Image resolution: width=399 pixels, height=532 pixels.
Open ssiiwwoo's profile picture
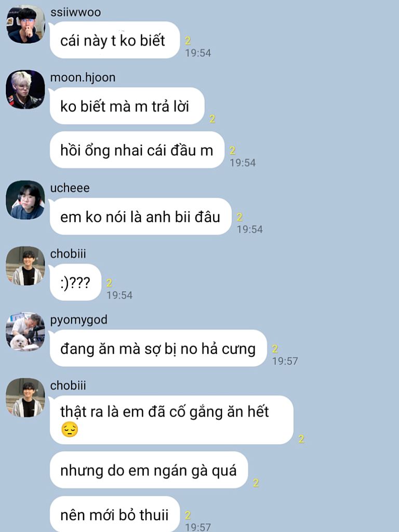click(25, 24)
